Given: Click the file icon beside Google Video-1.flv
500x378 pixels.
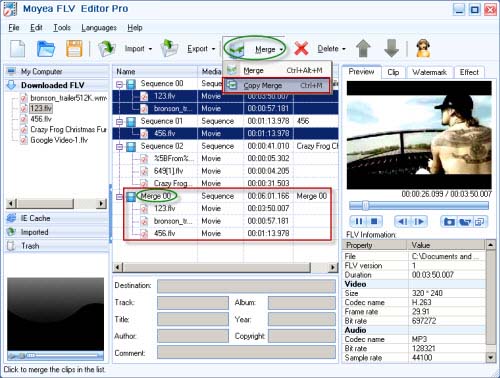Looking at the screenshot, I should pyautogui.click(x=24, y=140).
